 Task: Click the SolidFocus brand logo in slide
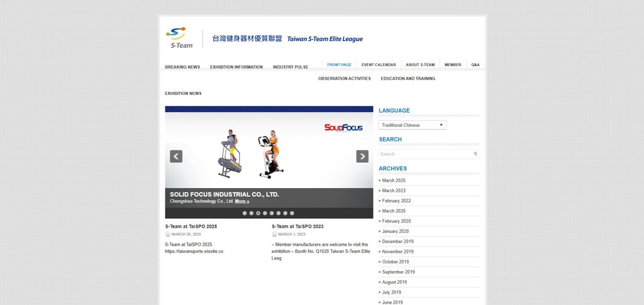tap(343, 128)
